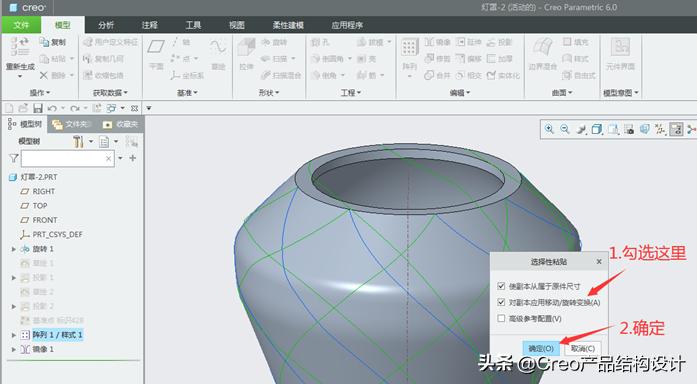697x384 pixels.
Task: Toggle the Annotation Display icon
Action: click(676, 129)
